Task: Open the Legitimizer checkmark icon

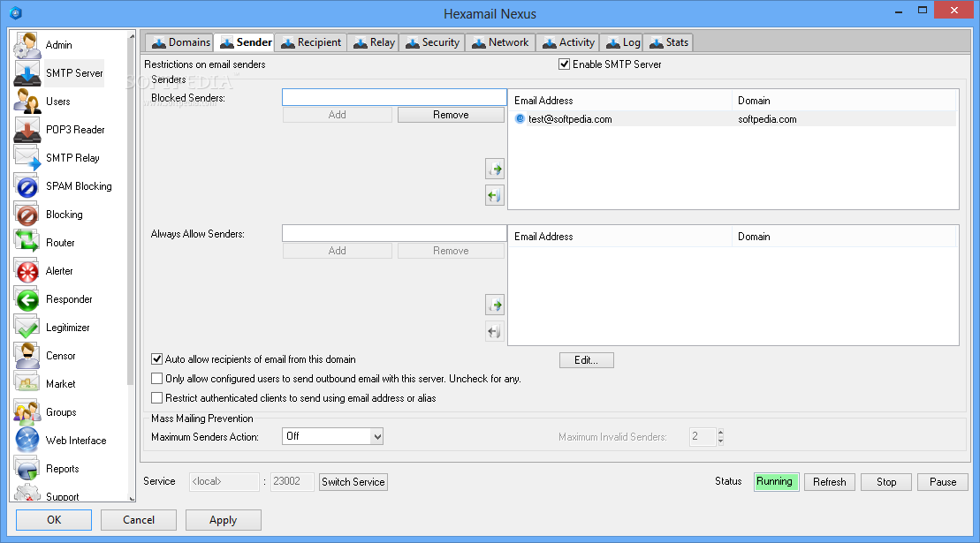Action: coord(27,328)
